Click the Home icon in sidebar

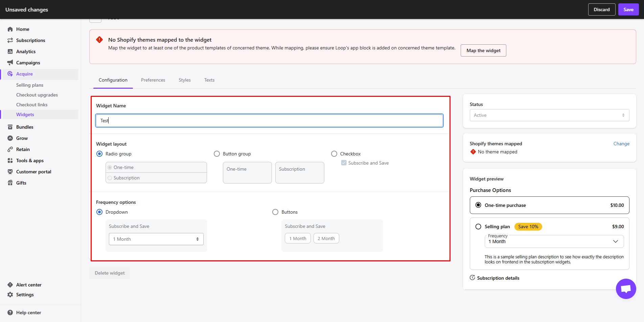tap(10, 29)
